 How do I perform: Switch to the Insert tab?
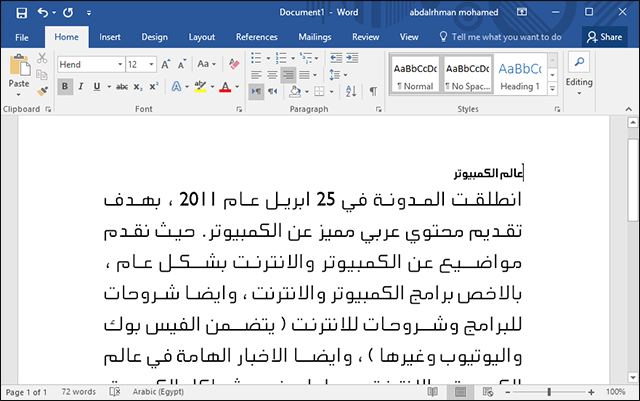[x=110, y=37]
